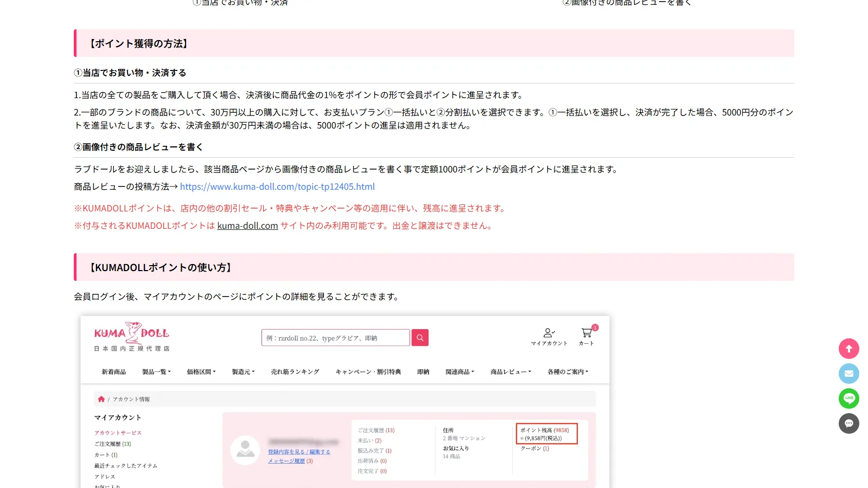Select アカウントサービス in the sidebar
This screenshot has width=868, height=488.
tap(118, 433)
